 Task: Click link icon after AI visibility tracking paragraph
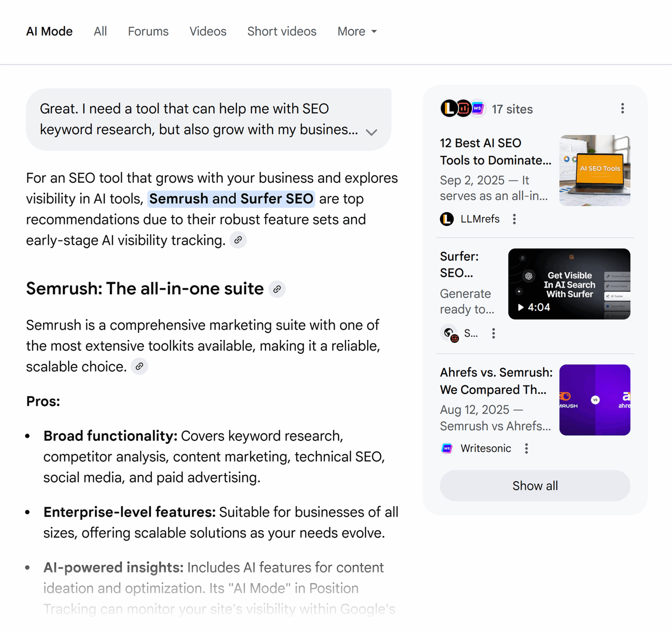point(238,240)
